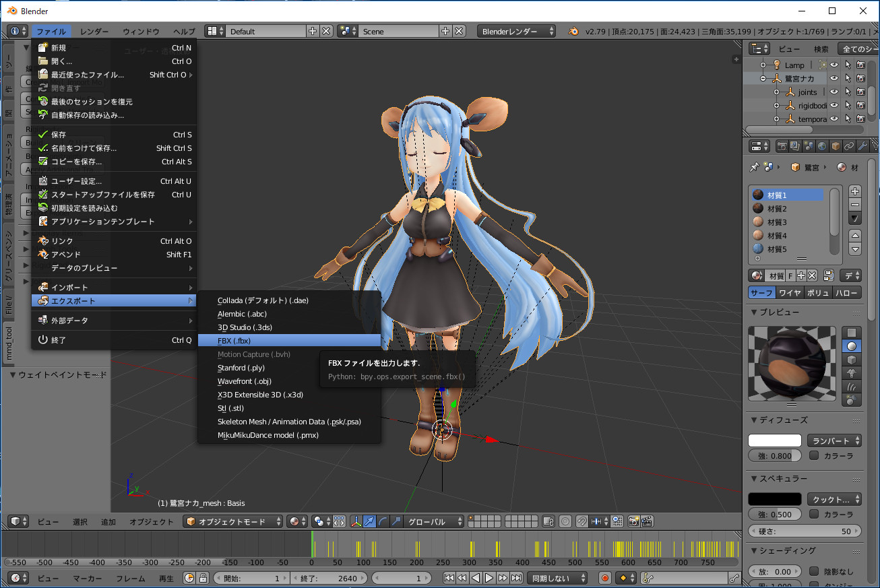Viewport: 880px width, 588px height.
Task: Open the constraints chain-link tab icon
Action: [x=849, y=146]
